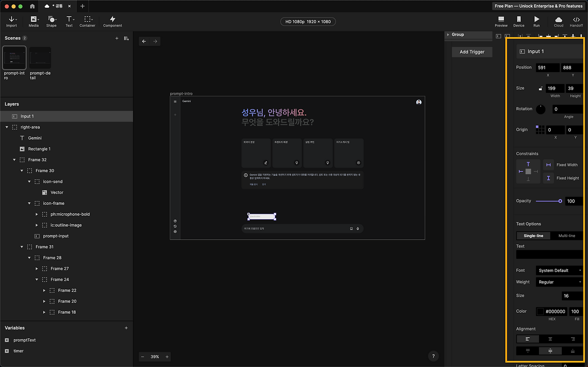
Task: Go to the Home screen icon
Action: 32,6
